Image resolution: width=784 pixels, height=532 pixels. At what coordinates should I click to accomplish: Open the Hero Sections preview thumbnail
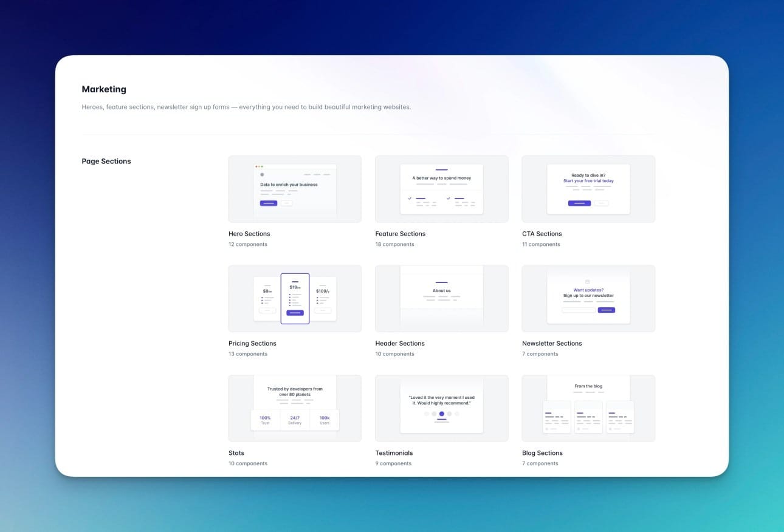295,189
